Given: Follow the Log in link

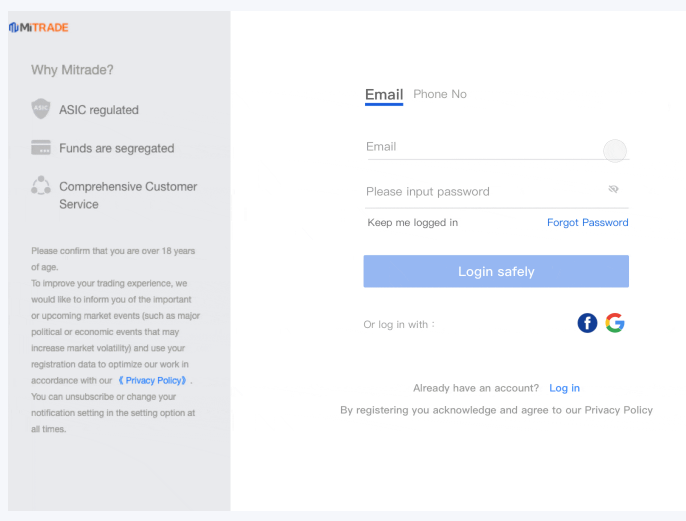Looking at the screenshot, I should pyautogui.click(x=564, y=388).
